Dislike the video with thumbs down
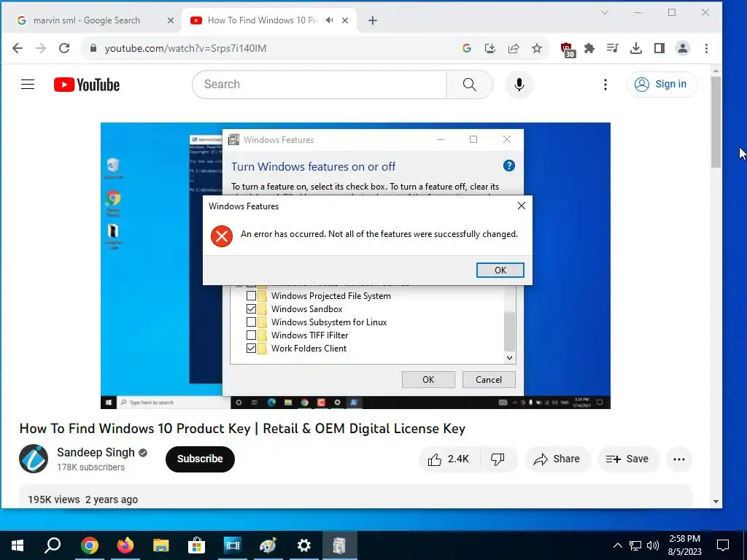The height and width of the screenshot is (560, 747). pyautogui.click(x=498, y=459)
